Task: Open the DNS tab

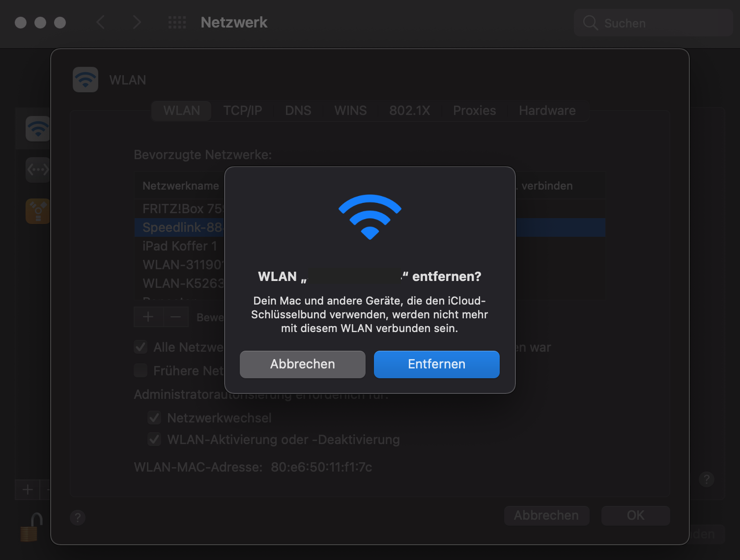Action: pyautogui.click(x=298, y=111)
